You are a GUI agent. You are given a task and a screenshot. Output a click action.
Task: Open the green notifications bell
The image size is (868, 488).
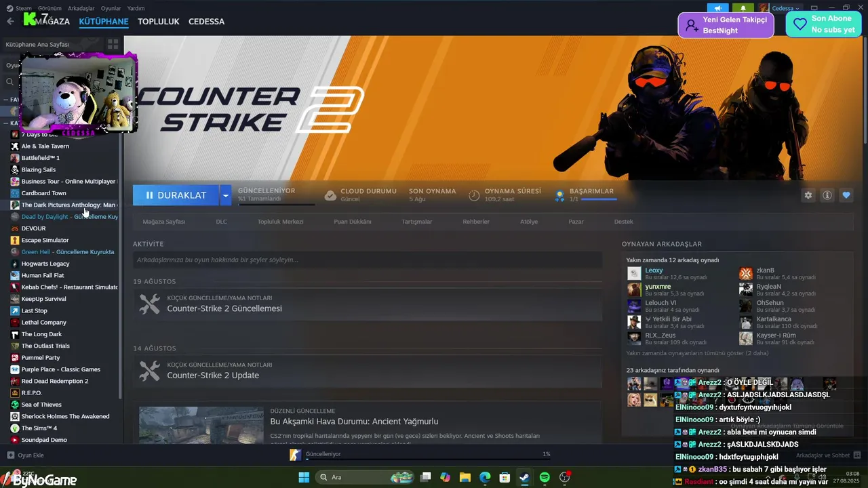[x=743, y=8]
